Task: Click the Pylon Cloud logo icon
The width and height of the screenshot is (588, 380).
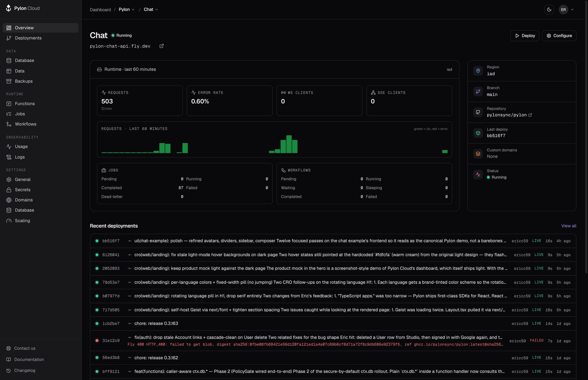Action: 9,8
